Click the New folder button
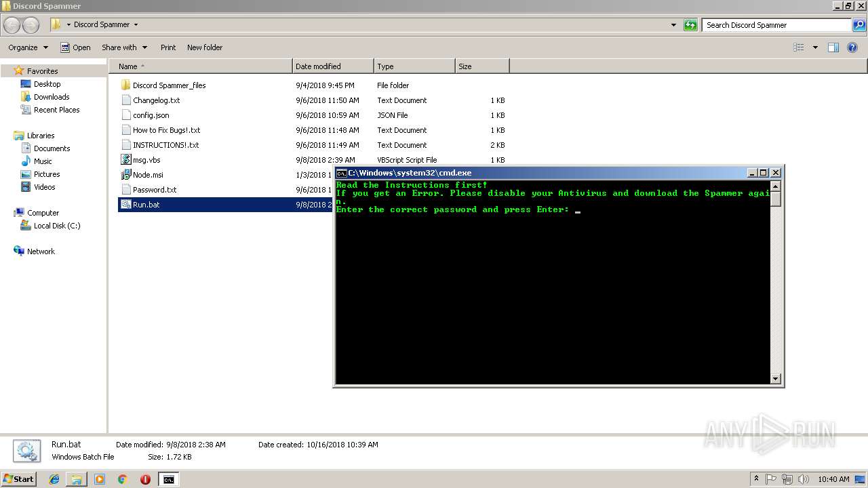This screenshot has width=868, height=488. coord(205,47)
